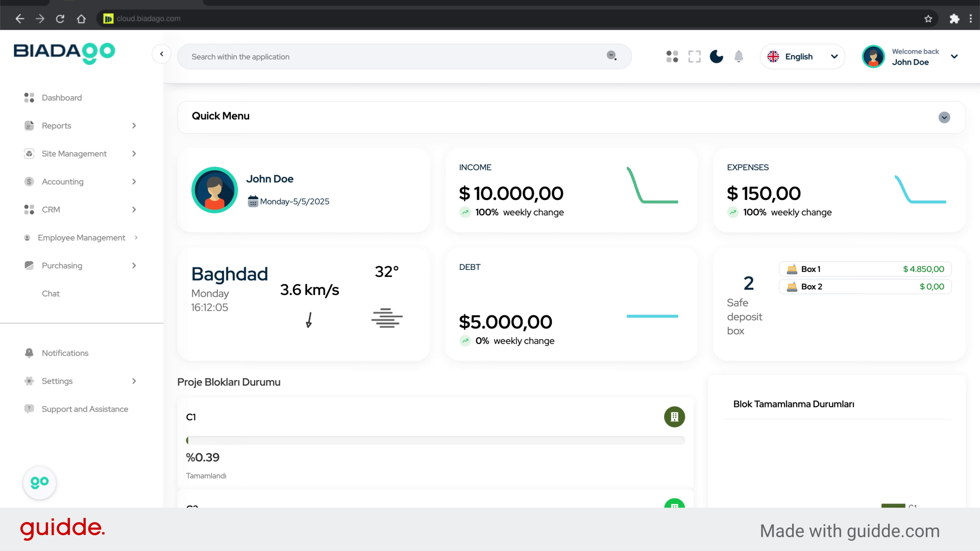
Task: Open the apps grid icon in header
Action: 672,57
